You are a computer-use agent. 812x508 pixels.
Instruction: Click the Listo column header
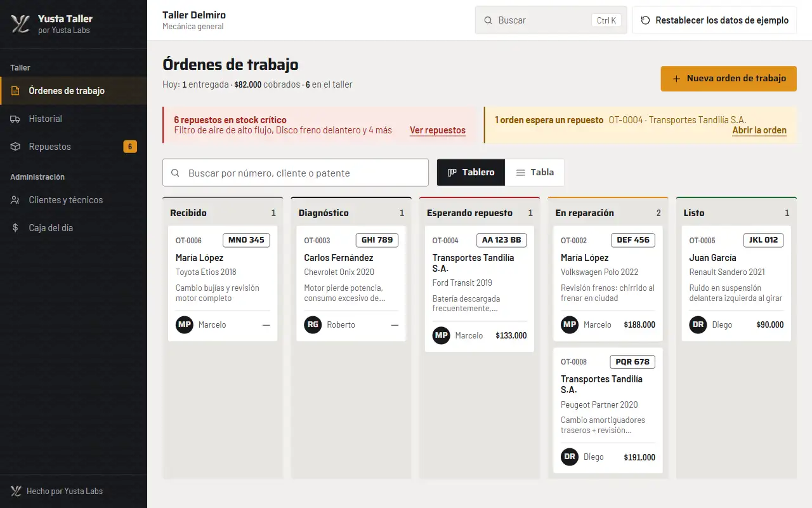(737, 213)
